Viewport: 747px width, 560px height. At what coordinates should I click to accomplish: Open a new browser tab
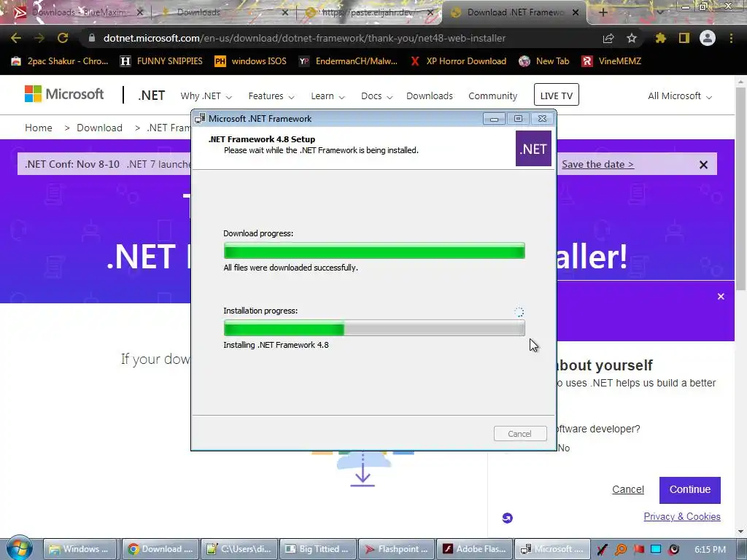(603, 12)
